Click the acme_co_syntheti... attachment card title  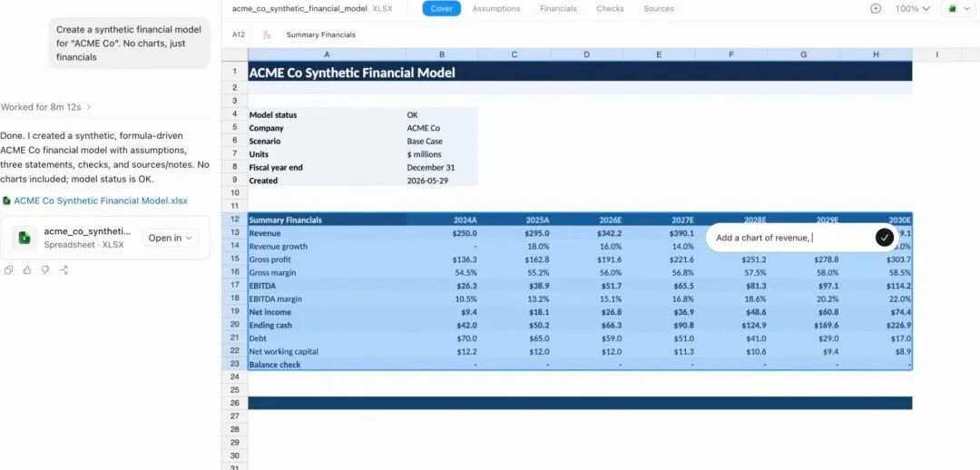click(87, 231)
